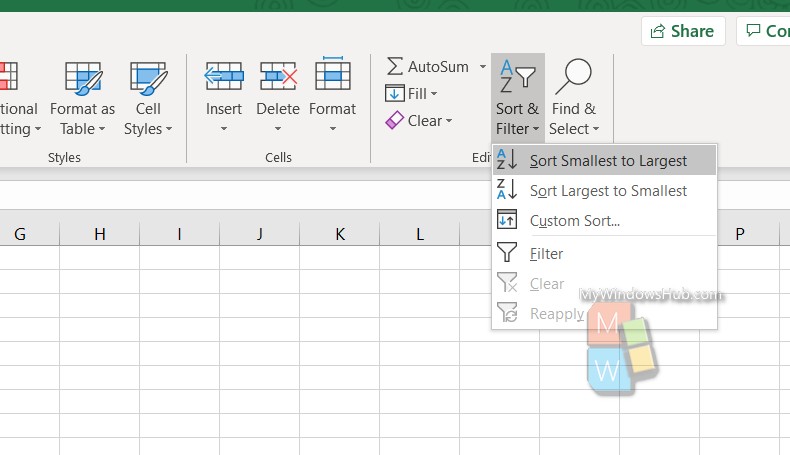Click the Sort & Filter icon
The height and width of the screenshot is (455, 790).
517,76
